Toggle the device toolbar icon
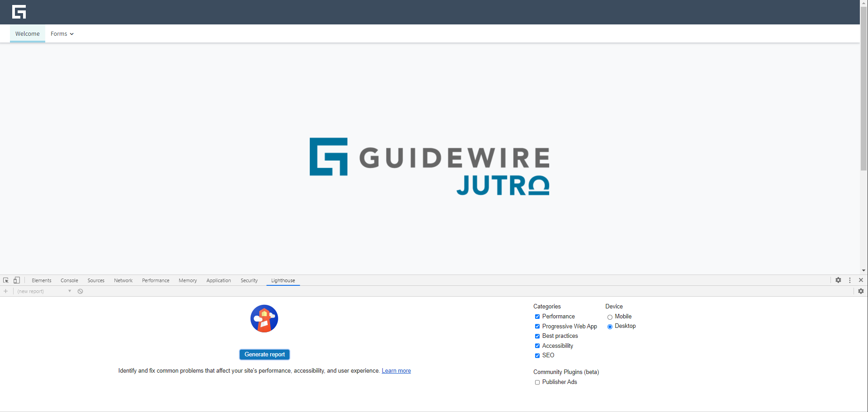The width and height of the screenshot is (868, 412). (x=17, y=280)
